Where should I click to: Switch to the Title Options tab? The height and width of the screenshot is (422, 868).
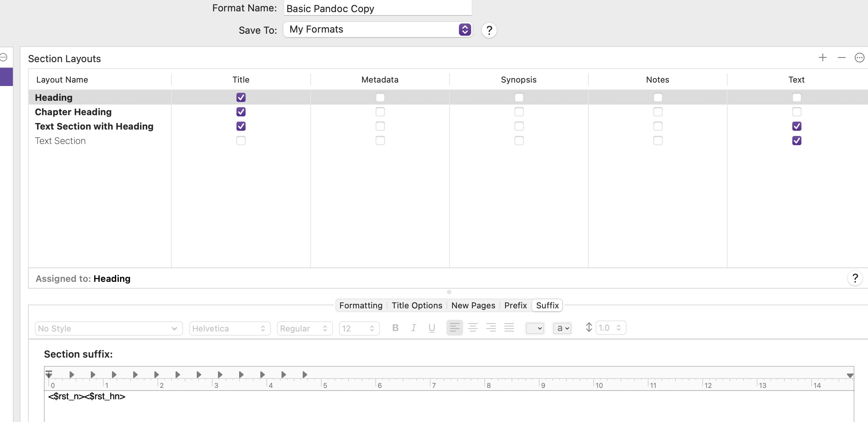[417, 305]
